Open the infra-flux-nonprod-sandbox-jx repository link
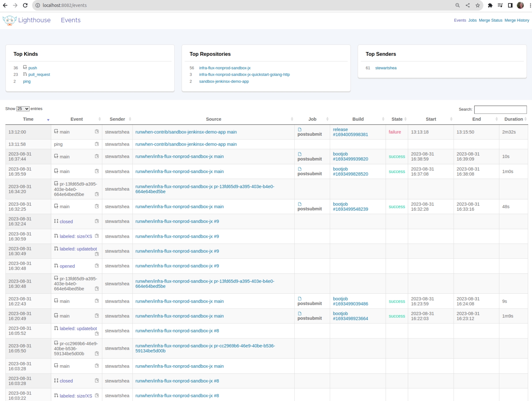 (x=224, y=68)
